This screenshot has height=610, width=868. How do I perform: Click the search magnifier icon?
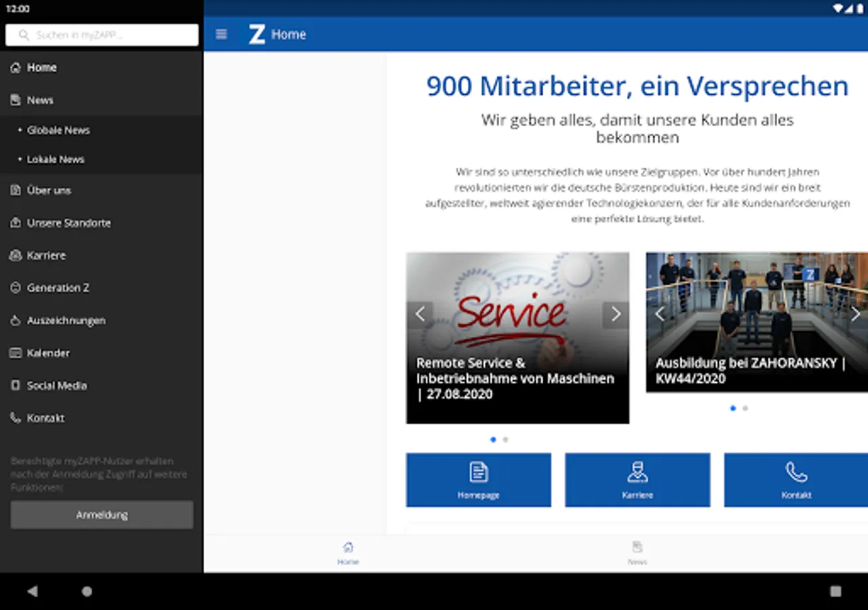click(x=24, y=35)
